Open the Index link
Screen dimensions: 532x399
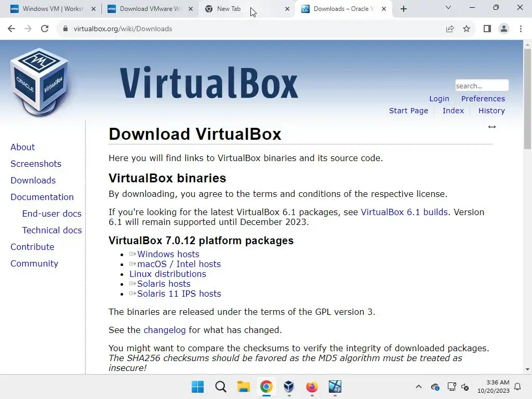(453, 111)
